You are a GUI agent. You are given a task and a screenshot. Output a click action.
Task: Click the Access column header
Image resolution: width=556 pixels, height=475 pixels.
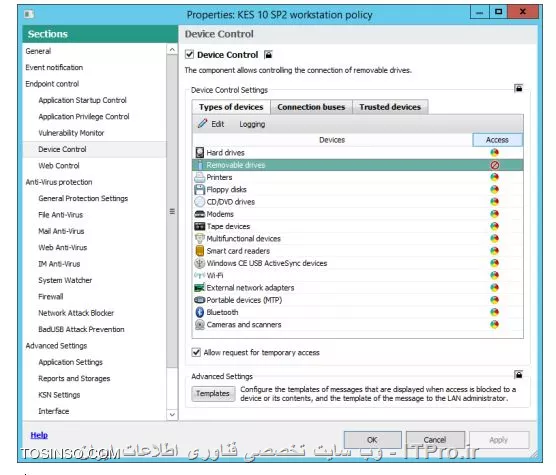tap(497, 140)
